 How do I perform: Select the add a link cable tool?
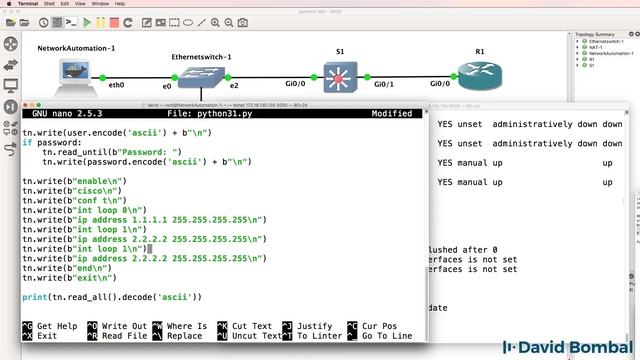(x=11, y=149)
